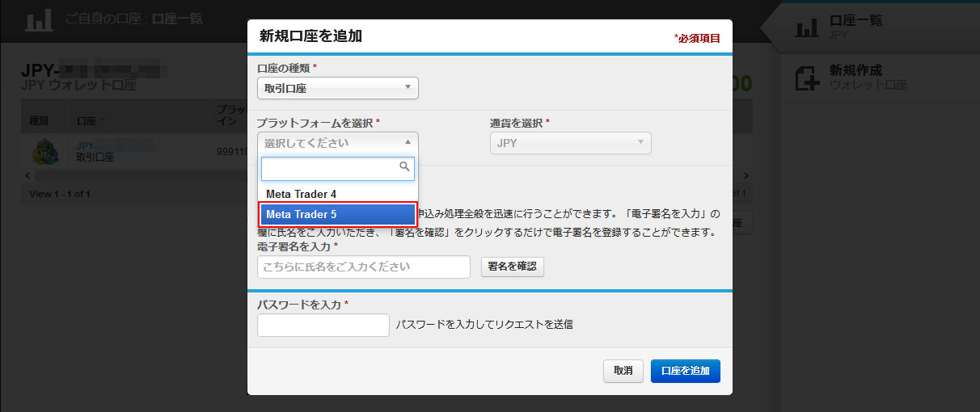Select Meta Trader 5 from platform list
The width and height of the screenshot is (980, 412).
click(338, 214)
